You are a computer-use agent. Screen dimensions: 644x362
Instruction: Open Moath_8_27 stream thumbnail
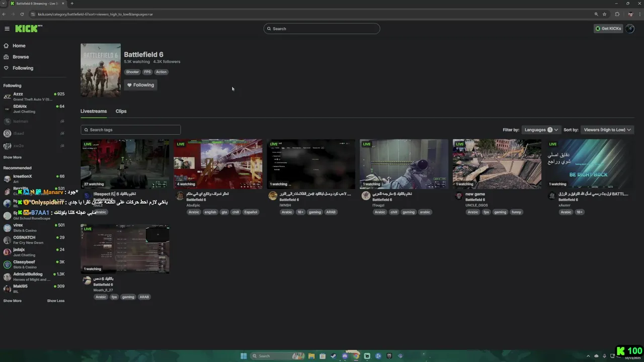125,249
